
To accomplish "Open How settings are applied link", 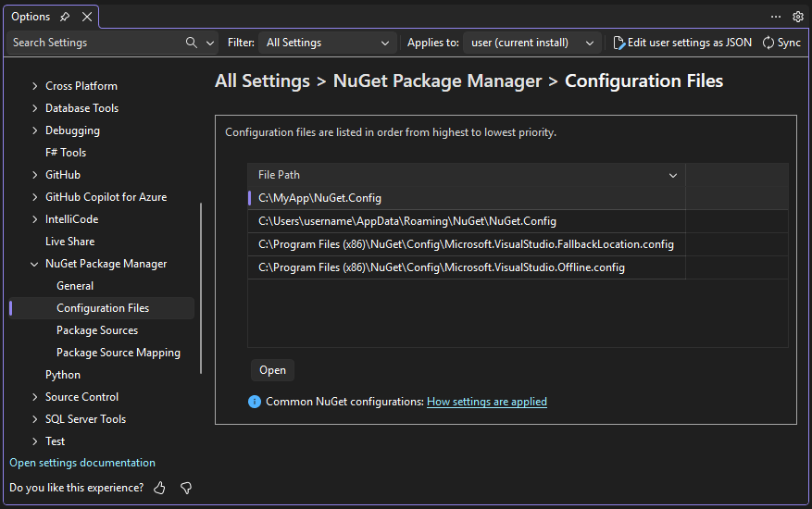I will pos(487,402).
